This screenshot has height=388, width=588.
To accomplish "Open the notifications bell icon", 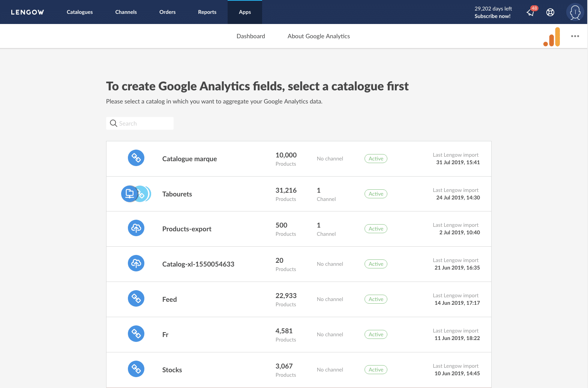I will pos(531,12).
